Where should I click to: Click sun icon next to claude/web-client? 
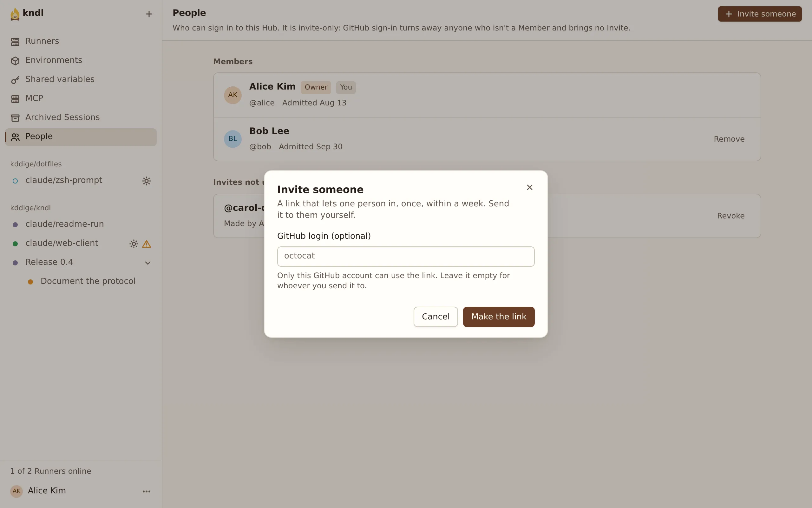pos(134,244)
